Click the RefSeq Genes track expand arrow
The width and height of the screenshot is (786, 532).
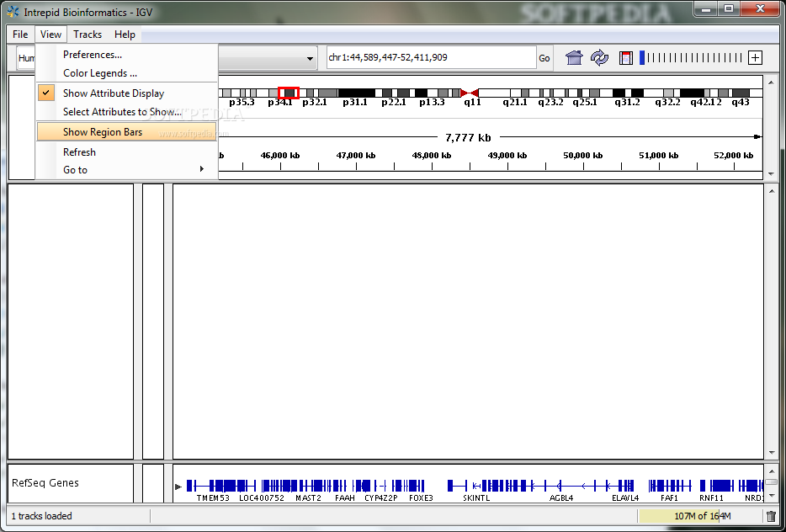coord(178,487)
